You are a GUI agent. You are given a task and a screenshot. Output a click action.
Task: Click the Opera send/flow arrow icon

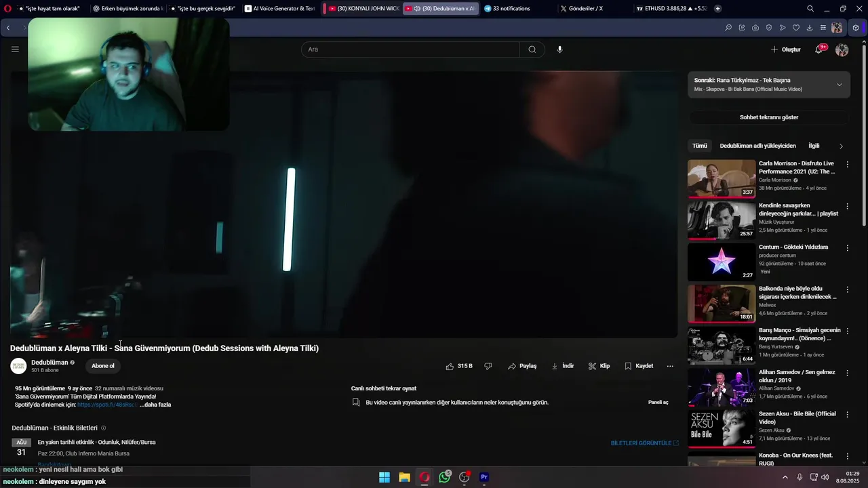click(x=783, y=28)
